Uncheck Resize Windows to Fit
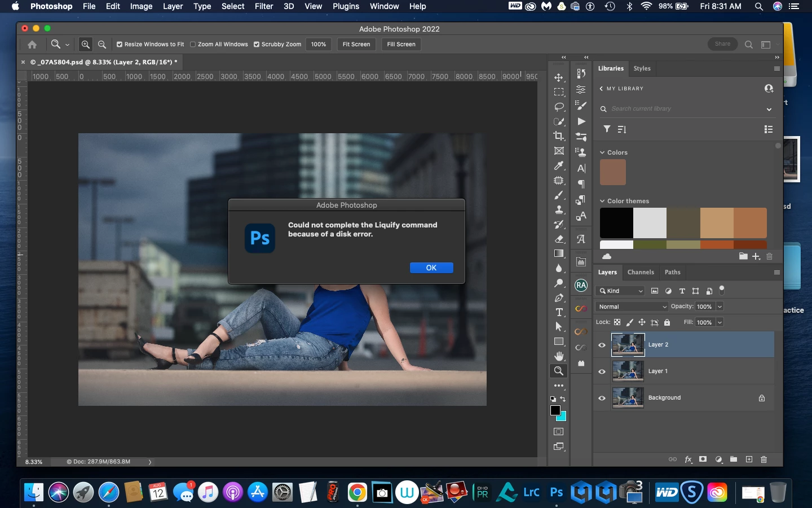The width and height of the screenshot is (812, 508). tap(120, 44)
